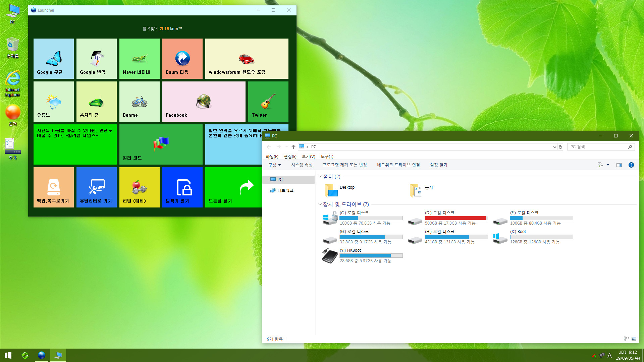The width and height of the screenshot is (644, 362).
Task: Select the 문서 folder in Explorer
Action: (421, 190)
